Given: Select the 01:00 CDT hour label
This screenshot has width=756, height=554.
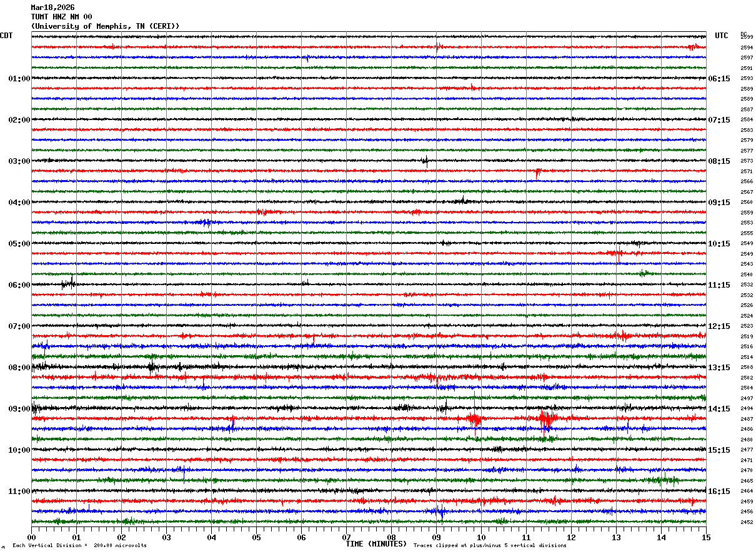Looking at the screenshot, I should point(19,79).
